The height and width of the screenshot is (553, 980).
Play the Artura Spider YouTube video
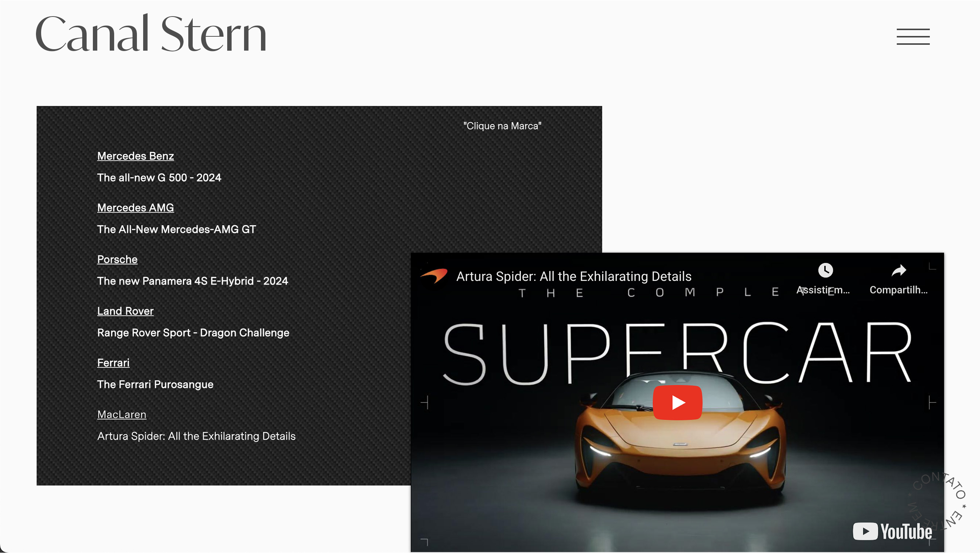(x=677, y=403)
